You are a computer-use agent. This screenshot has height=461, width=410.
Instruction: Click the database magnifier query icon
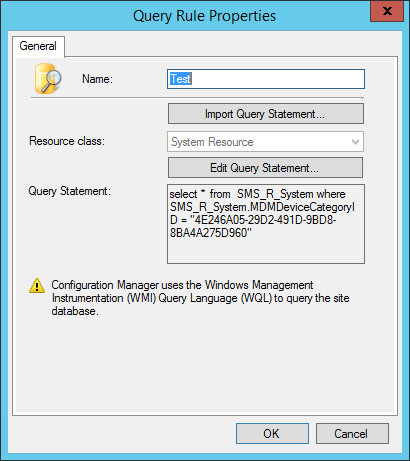click(x=48, y=79)
